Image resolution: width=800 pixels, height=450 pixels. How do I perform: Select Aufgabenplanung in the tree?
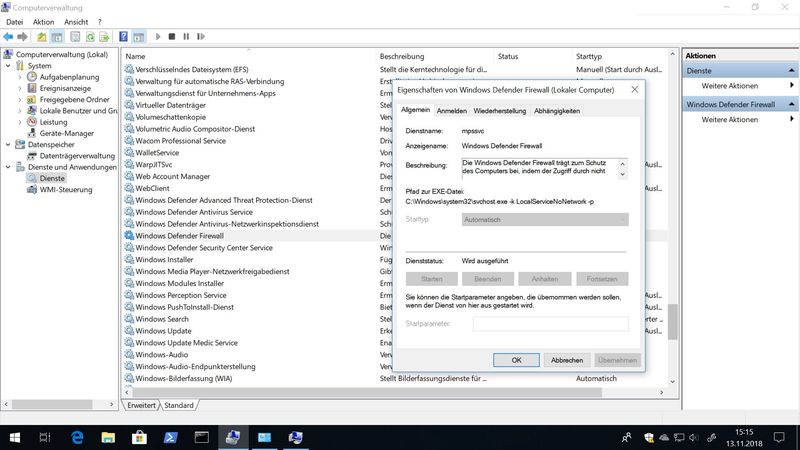pyautogui.click(x=69, y=77)
